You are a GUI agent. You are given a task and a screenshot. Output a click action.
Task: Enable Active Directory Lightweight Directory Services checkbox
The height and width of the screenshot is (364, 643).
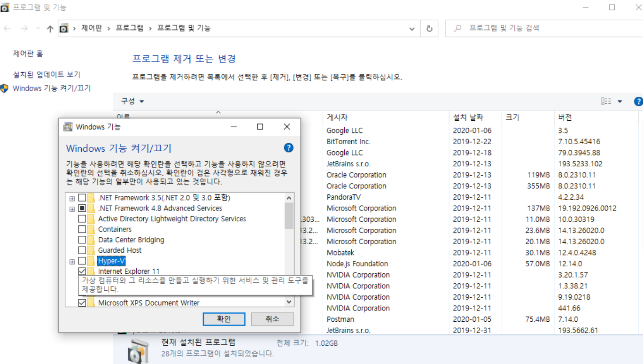[82, 219]
